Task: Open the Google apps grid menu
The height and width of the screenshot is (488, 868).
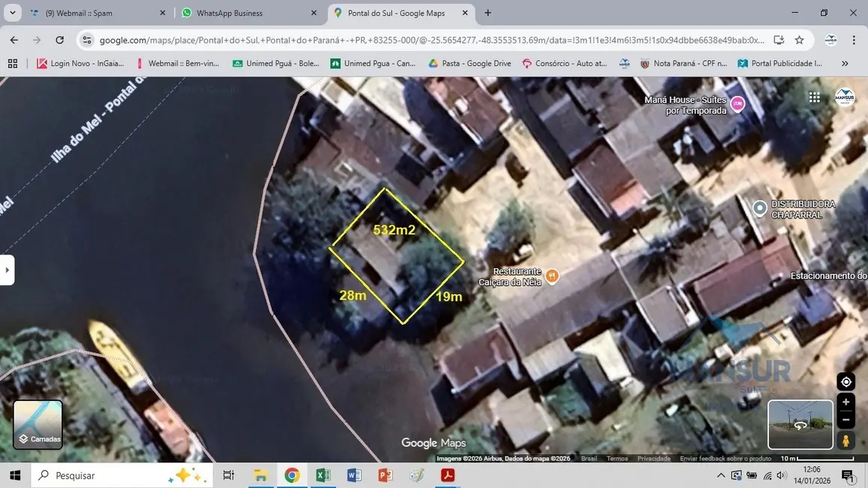Action: tap(814, 97)
